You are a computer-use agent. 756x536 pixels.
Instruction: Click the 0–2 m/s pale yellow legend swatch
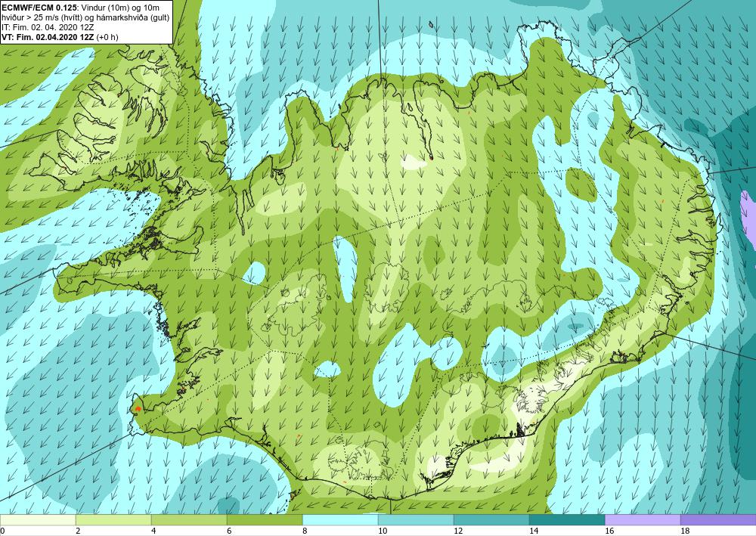point(38,520)
